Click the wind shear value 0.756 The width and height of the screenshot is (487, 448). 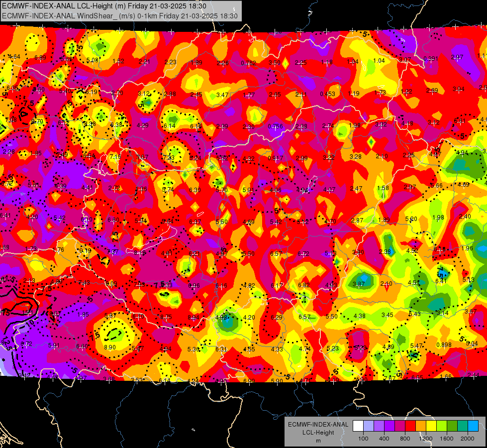coord(276,126)
